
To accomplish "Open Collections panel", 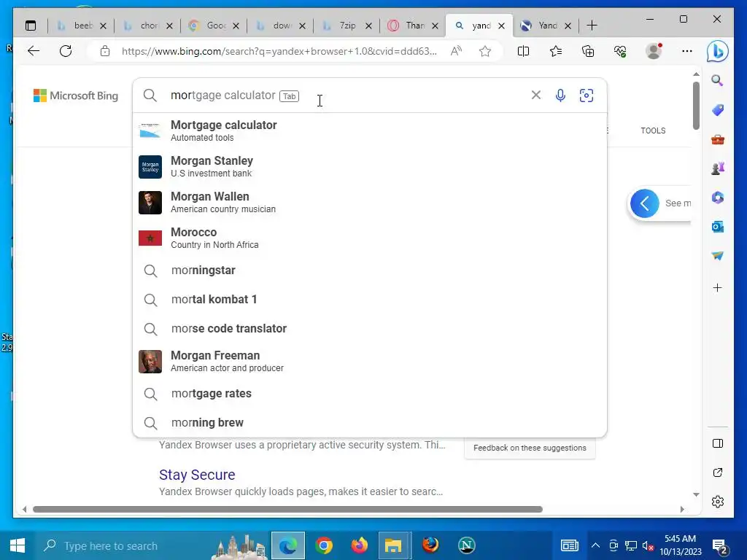I will [588, 51].
